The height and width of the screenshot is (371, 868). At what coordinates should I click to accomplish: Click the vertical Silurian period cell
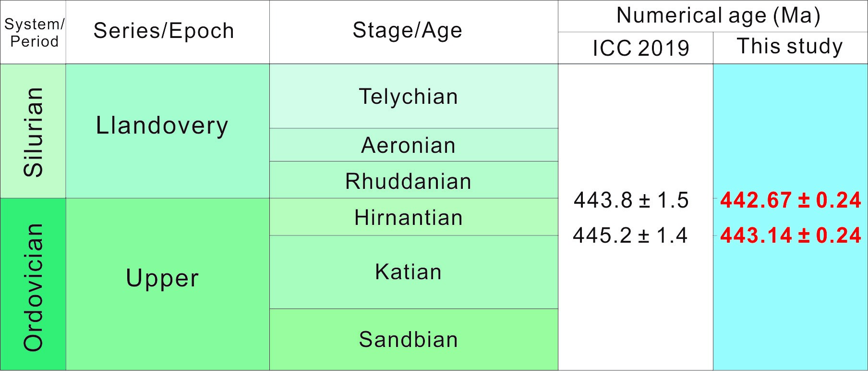pos(34,132)
